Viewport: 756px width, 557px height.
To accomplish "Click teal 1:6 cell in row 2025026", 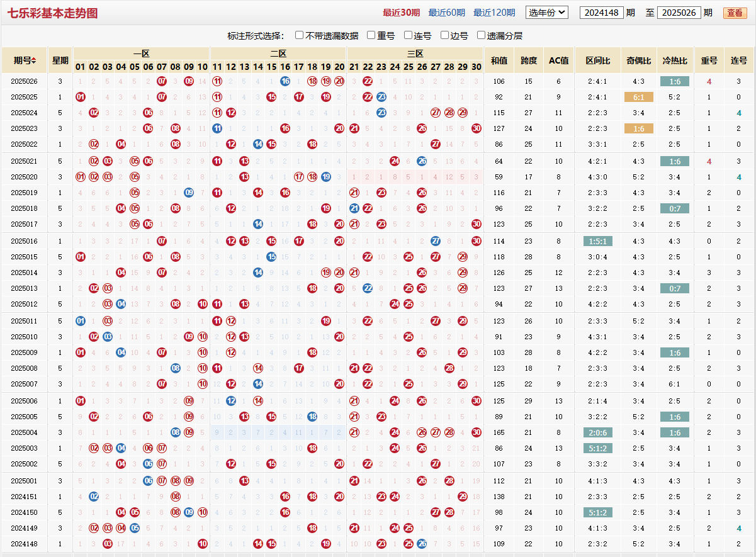I will point(675,81).
